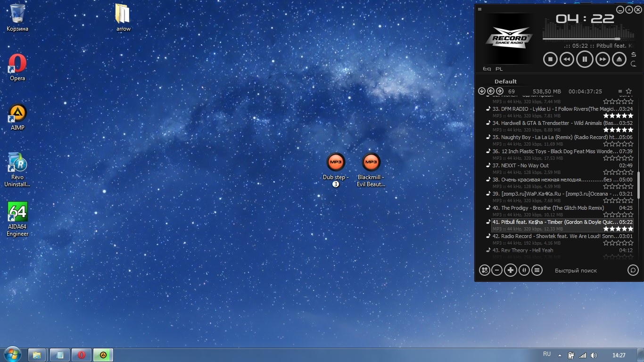
Task: Rate the NEXXT No Way Out track
Action: pyautogui.click(x=618, y=173)
